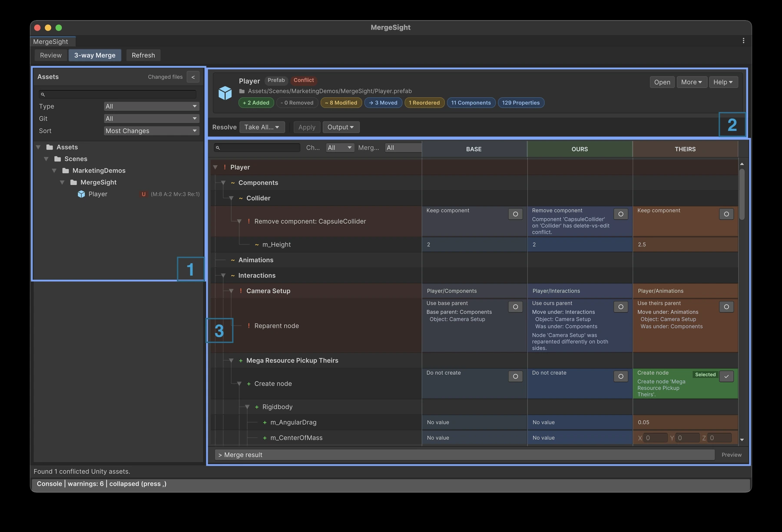Open the Changes filter All dropdown
This screenshot has width=782, height=532.
(x=340, y=148)
